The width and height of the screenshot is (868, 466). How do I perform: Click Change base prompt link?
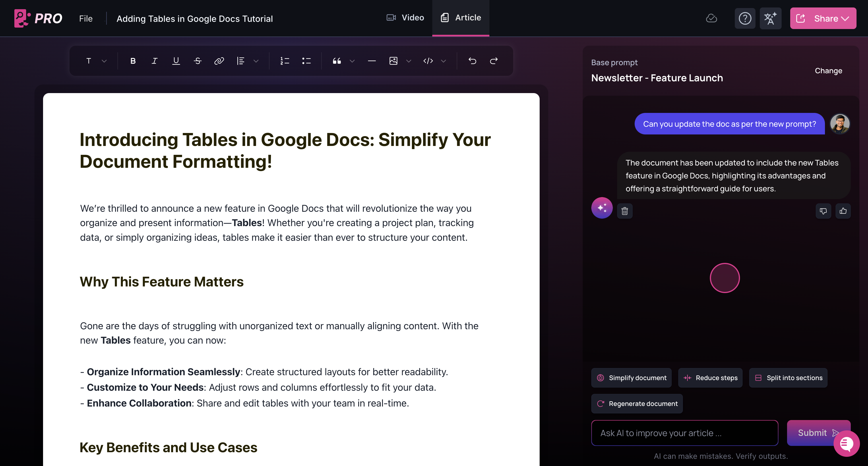point(828,71)
